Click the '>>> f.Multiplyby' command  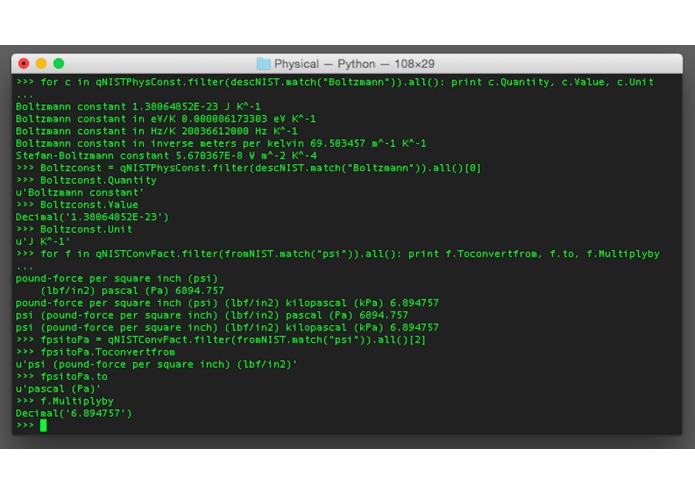[65, 401]
